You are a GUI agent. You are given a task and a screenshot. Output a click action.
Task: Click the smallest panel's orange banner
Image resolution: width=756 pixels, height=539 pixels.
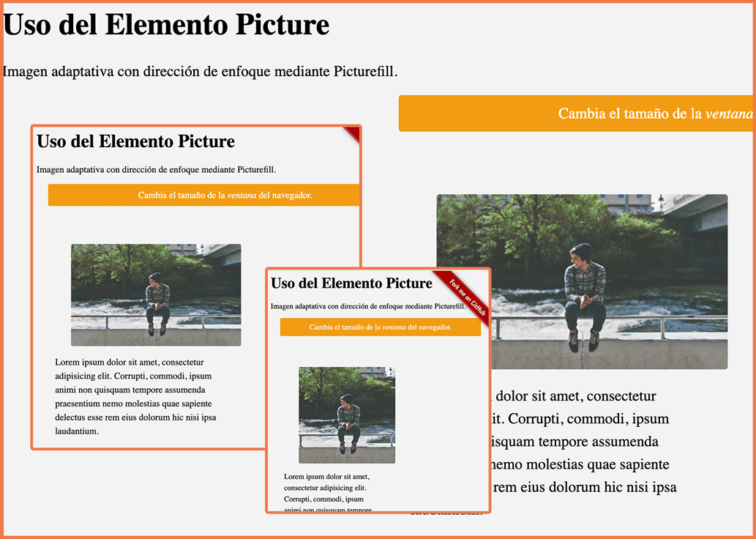click(380, 327)
